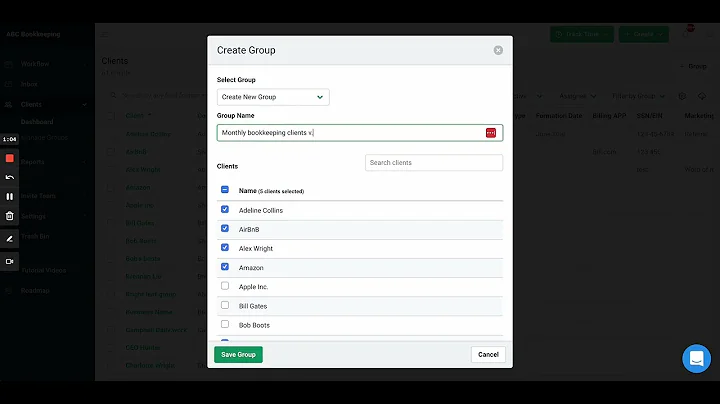Open Dashboard under Clients
The image size is (720, 404).
(37, 122)
